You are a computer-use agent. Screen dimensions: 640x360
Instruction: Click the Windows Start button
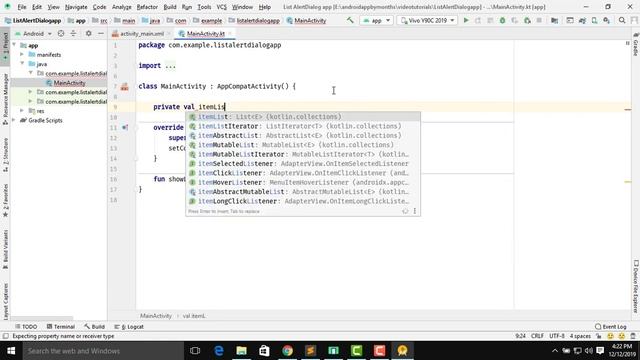(x=11, y=351)
